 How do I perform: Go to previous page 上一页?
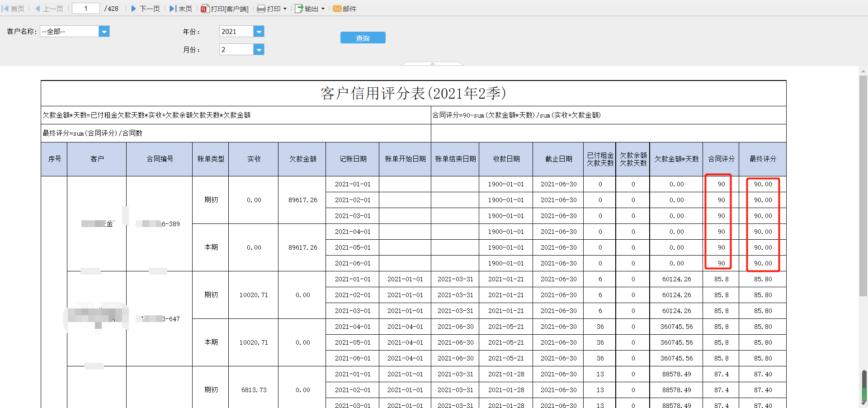tap(49, 9)
